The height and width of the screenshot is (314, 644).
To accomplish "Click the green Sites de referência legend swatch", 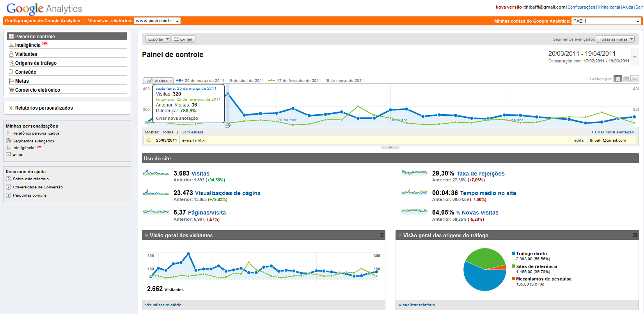I will pyautogui.click(x=514, y=266).
